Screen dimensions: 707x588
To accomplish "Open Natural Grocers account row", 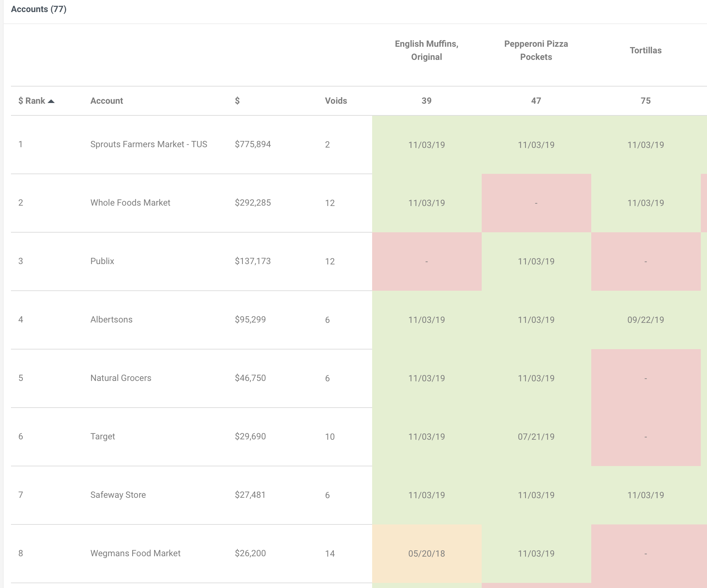I will (191, 378).
